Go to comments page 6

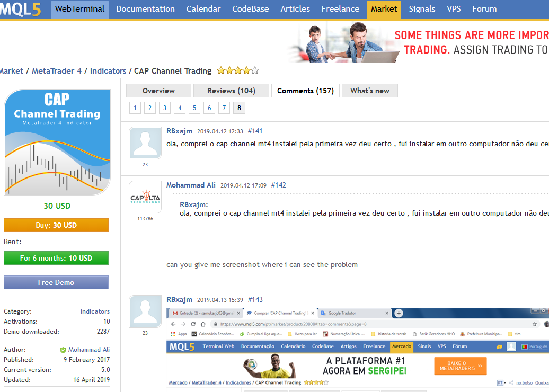[x=209, y=108]
